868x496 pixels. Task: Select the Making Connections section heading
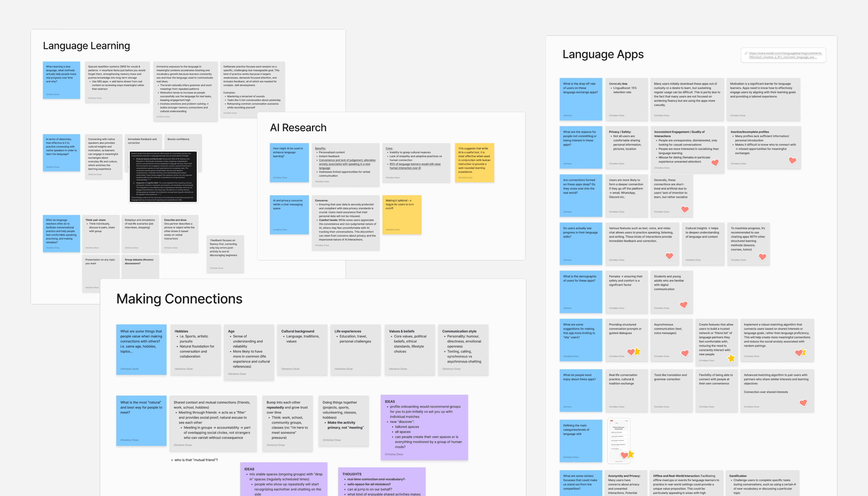(x=179, y=299)
